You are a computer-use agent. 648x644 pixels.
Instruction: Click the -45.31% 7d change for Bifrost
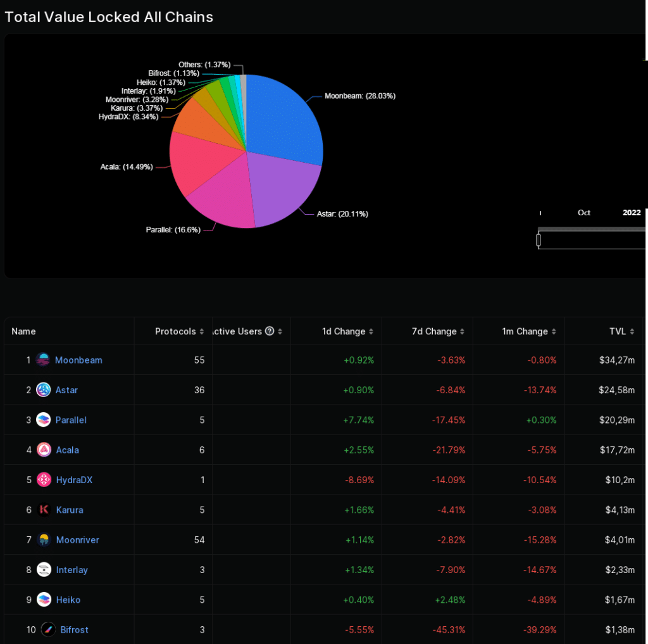(x=449, y=630)
